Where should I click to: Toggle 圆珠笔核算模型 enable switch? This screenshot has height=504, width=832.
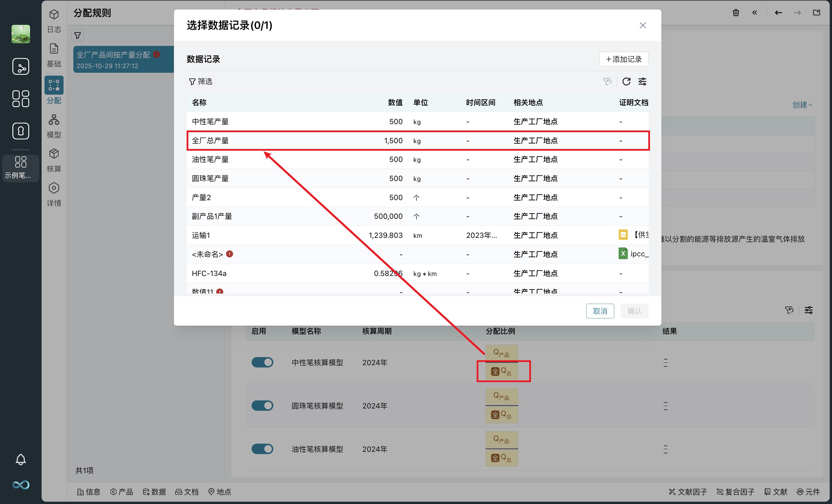point(262,406)
